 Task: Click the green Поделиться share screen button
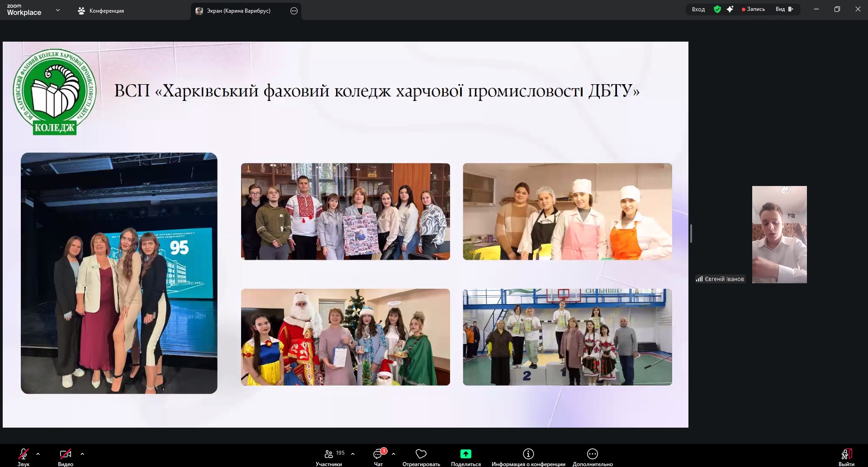coord(465,454)
